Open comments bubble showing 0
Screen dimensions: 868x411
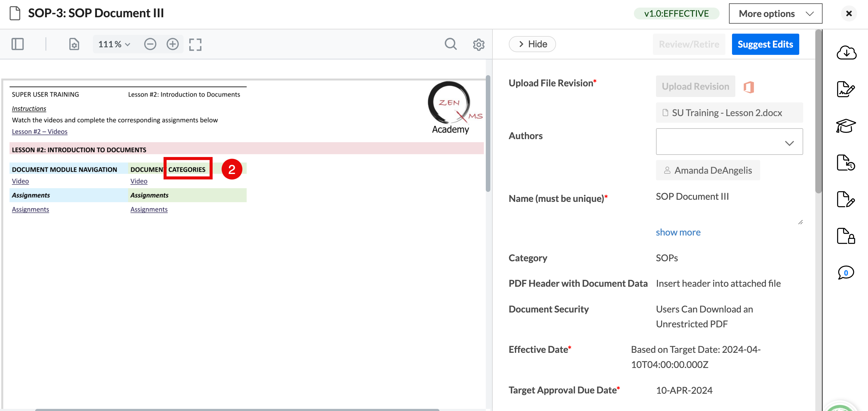[x=846, y=273]
